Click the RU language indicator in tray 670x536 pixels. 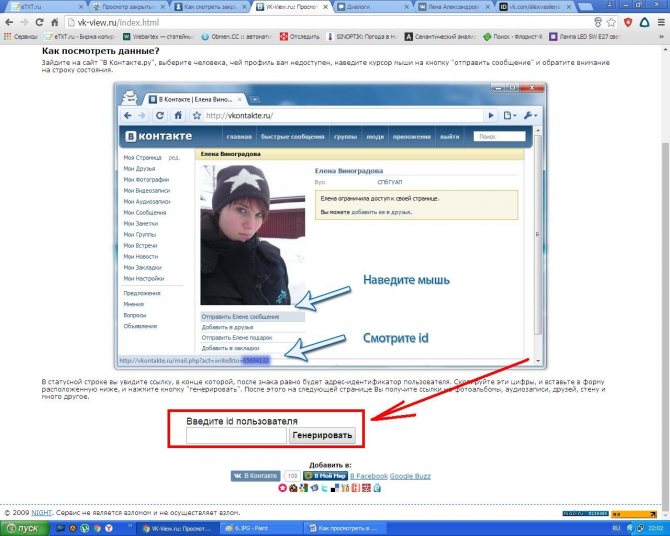616,528
